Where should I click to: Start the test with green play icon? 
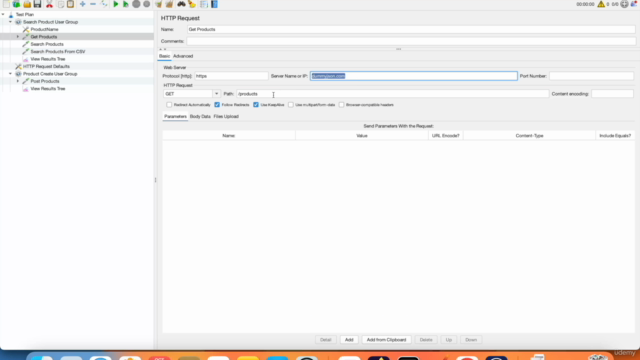tap(116, 4)
